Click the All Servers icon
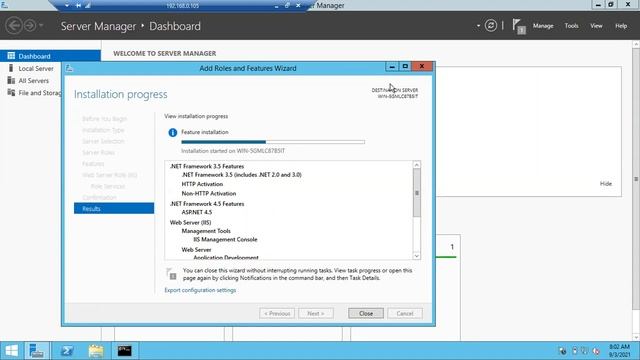Screen dimensions: 640x360 click(x=11, y=80)
